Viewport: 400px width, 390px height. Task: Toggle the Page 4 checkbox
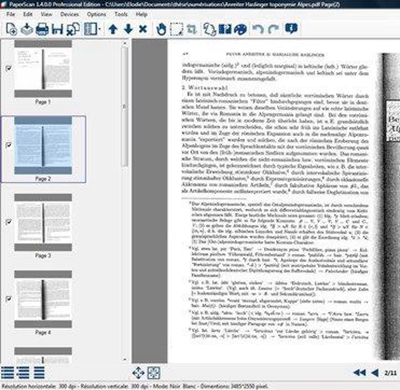click(9, 299)
